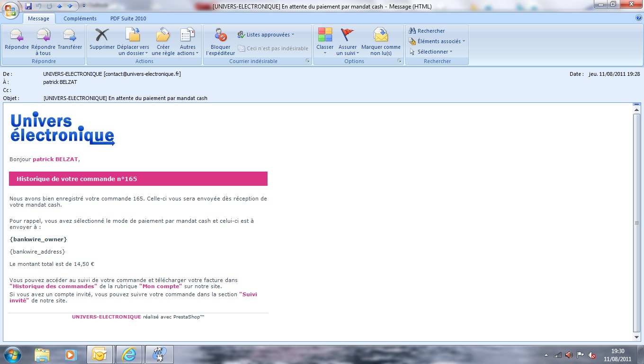644x364 pixels.
Task: Click the volume speaker icon in the system tray
Action: point(569,355)
